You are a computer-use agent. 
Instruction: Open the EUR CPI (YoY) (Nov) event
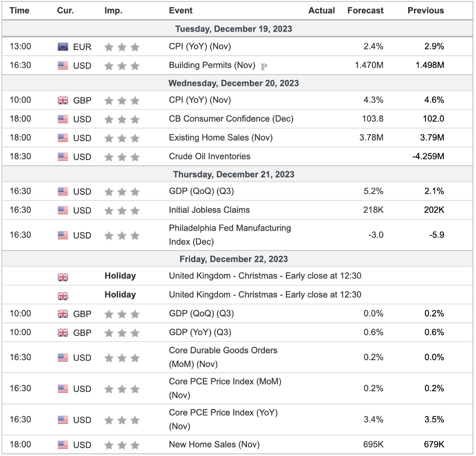point(200,46)
